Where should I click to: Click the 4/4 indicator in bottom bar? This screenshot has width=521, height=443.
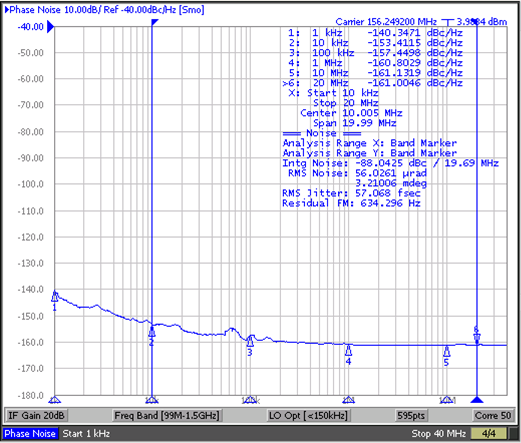click(x=489, y=434)
